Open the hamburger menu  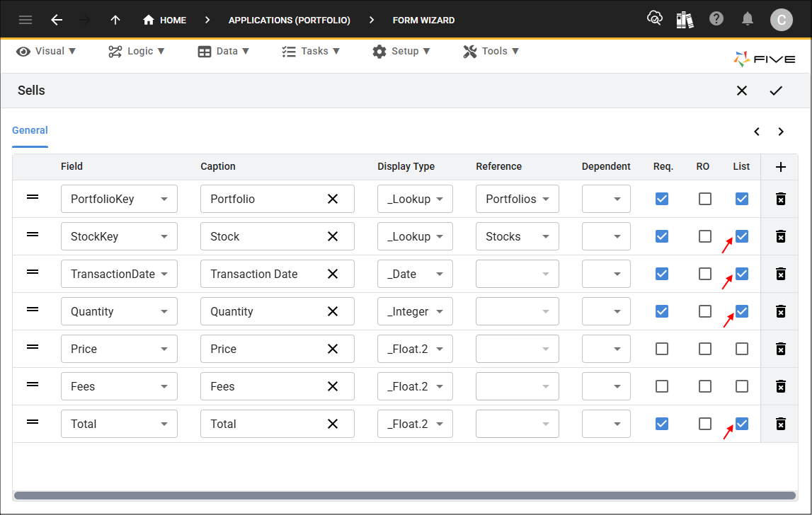(25, 21)
